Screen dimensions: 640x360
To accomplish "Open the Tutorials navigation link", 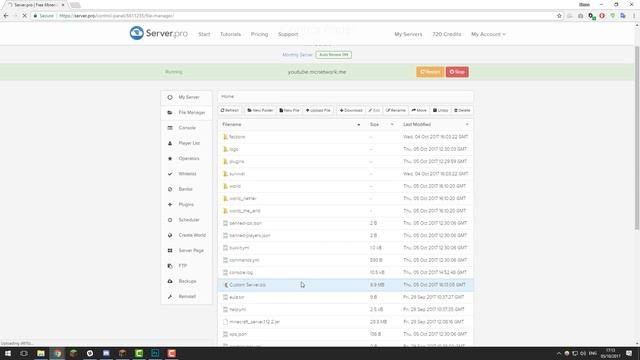I will (230, 34).
